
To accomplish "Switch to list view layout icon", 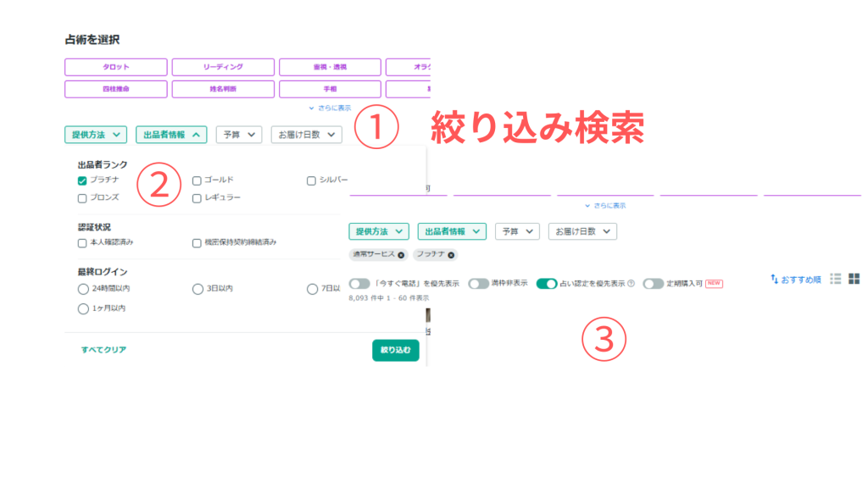I will 836,279.
